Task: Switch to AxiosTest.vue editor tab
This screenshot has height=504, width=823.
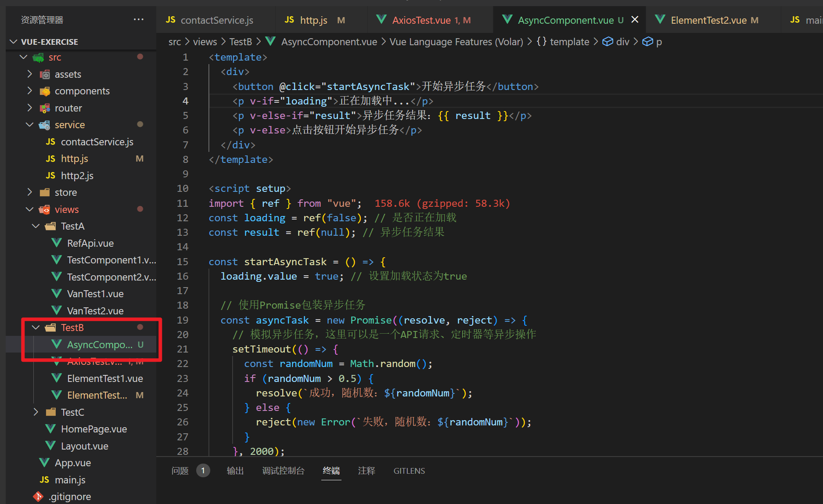Action: click(430, 20)
